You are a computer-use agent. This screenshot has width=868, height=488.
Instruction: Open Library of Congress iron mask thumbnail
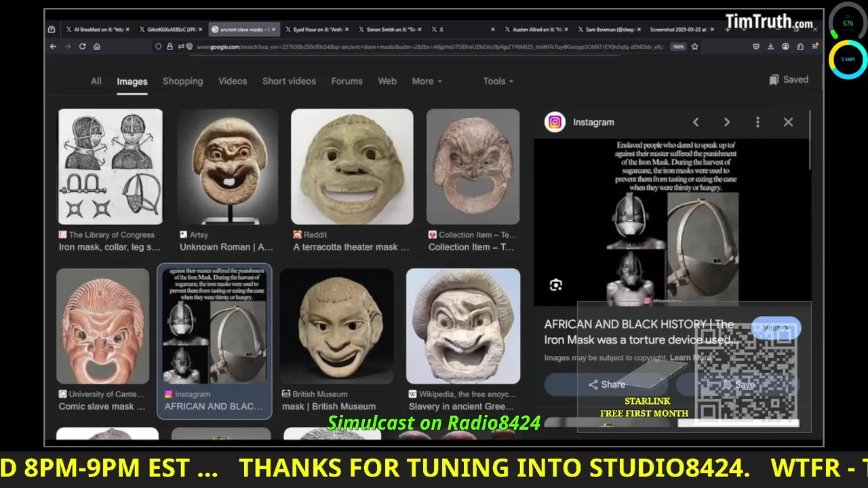coord(110,167)
